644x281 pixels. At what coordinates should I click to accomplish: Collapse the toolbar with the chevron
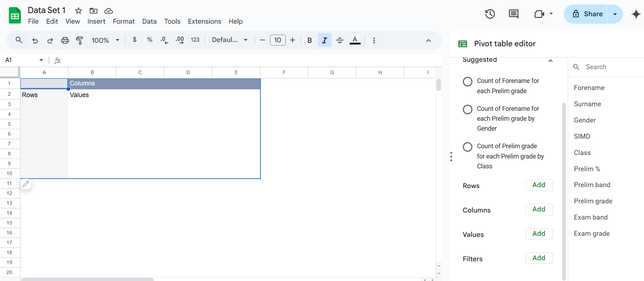pyautogui.click(x=428, y=40)
